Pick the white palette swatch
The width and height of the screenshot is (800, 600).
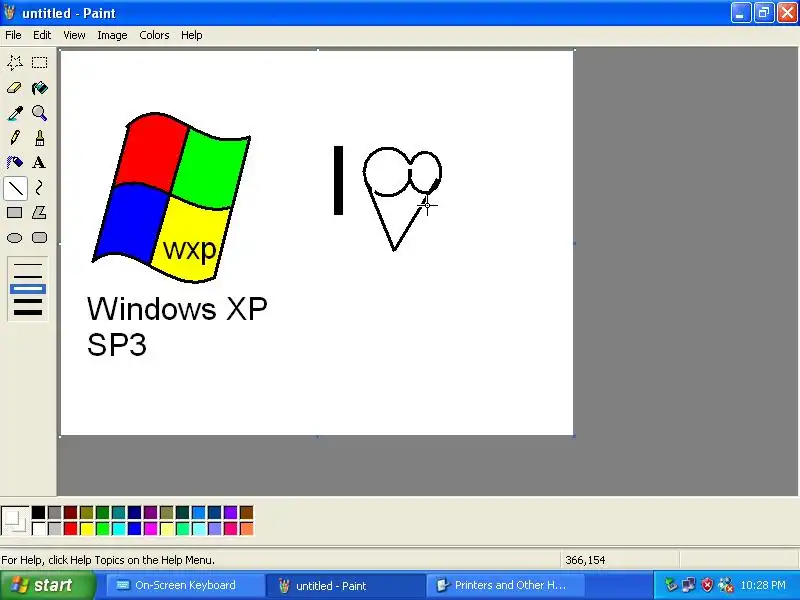point(39,529)
